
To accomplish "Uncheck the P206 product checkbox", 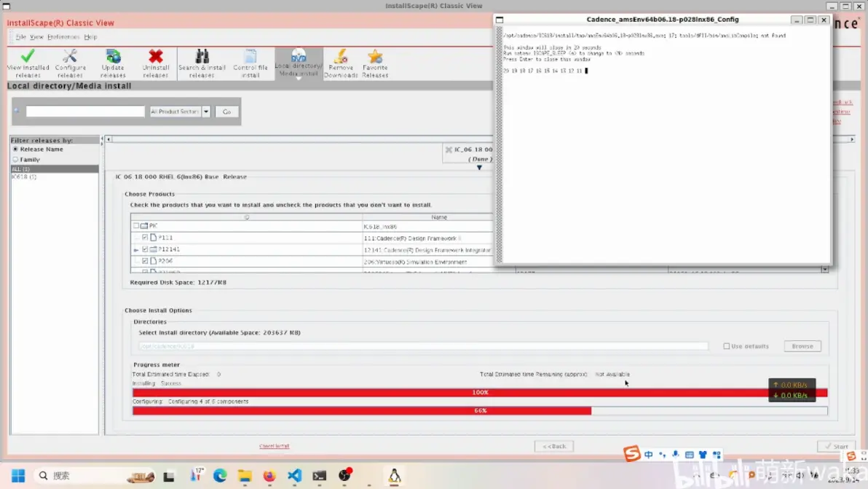I will 145,261.
